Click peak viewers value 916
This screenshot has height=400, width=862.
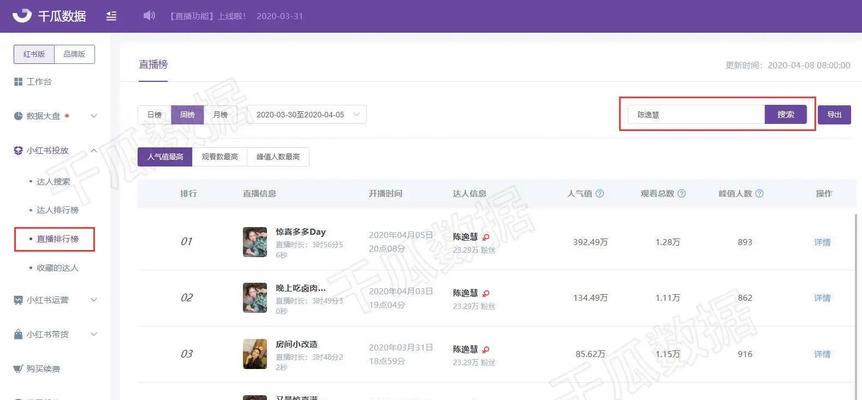click(x=745, y=354)
